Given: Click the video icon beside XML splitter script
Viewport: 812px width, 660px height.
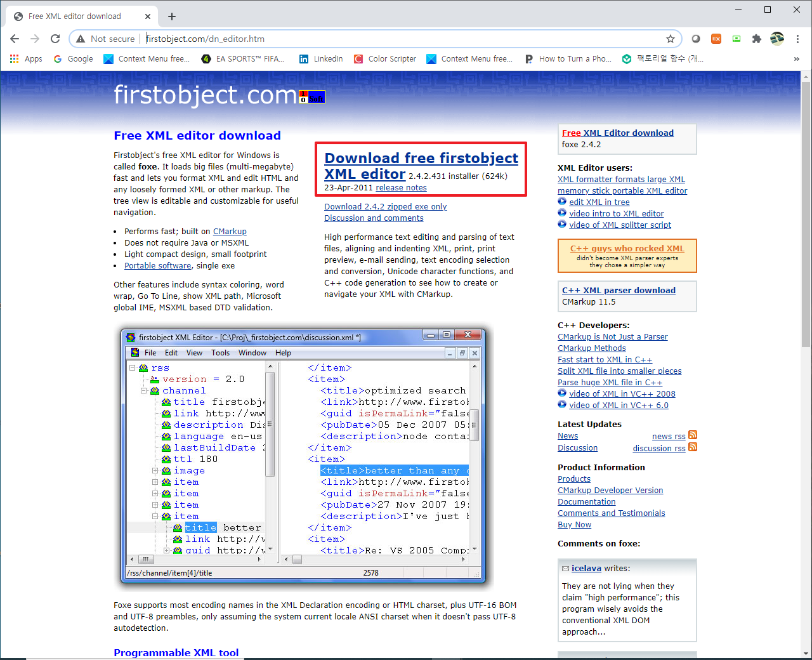Looking at the screenshot, I should pos(562,225).
